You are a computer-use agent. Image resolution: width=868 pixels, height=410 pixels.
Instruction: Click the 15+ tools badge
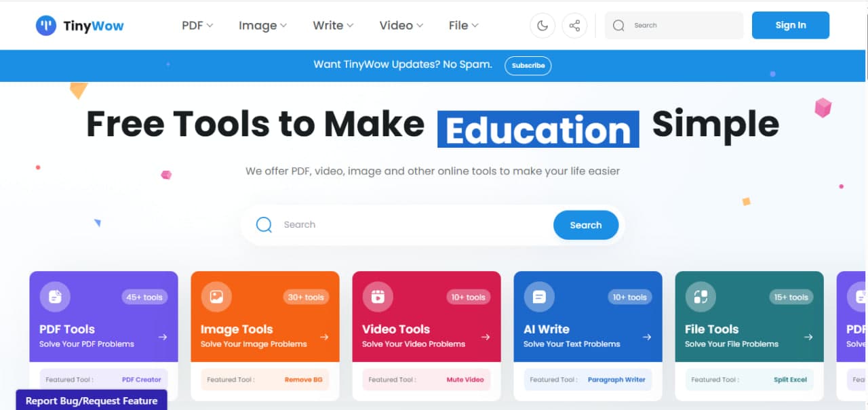[x=790, y=297]
